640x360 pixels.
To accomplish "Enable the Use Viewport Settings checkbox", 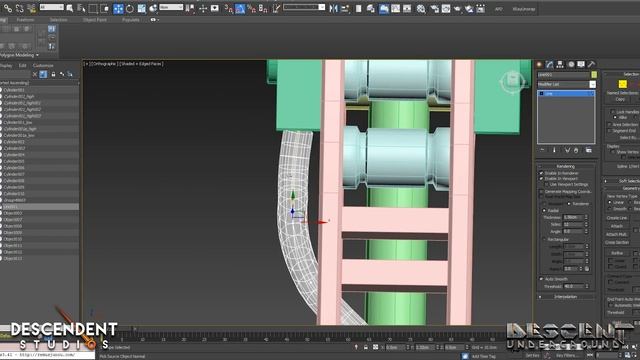I will pyautogui.click(x=547, y=184).
